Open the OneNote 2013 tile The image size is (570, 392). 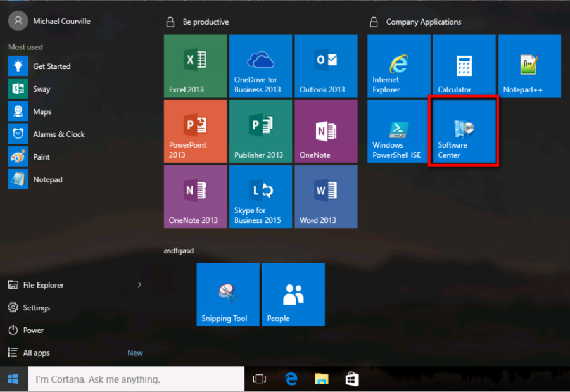195,197
